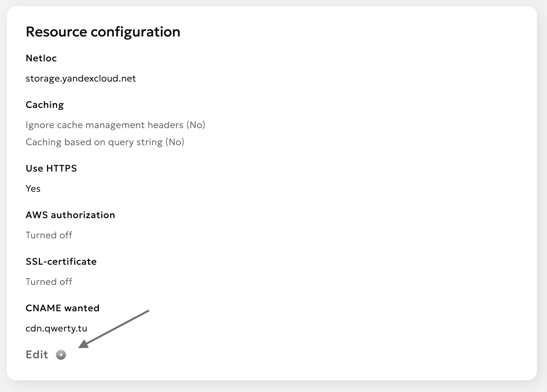
Task: Click the storage.yandexcloud.net value
Action: click(81, 78)
